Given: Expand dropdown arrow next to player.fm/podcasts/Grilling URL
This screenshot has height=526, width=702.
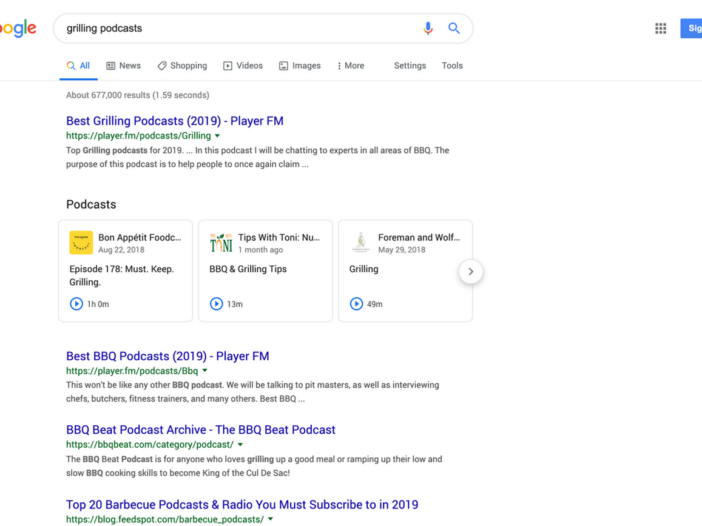Looking at the screenshot, I should point(218,136).
